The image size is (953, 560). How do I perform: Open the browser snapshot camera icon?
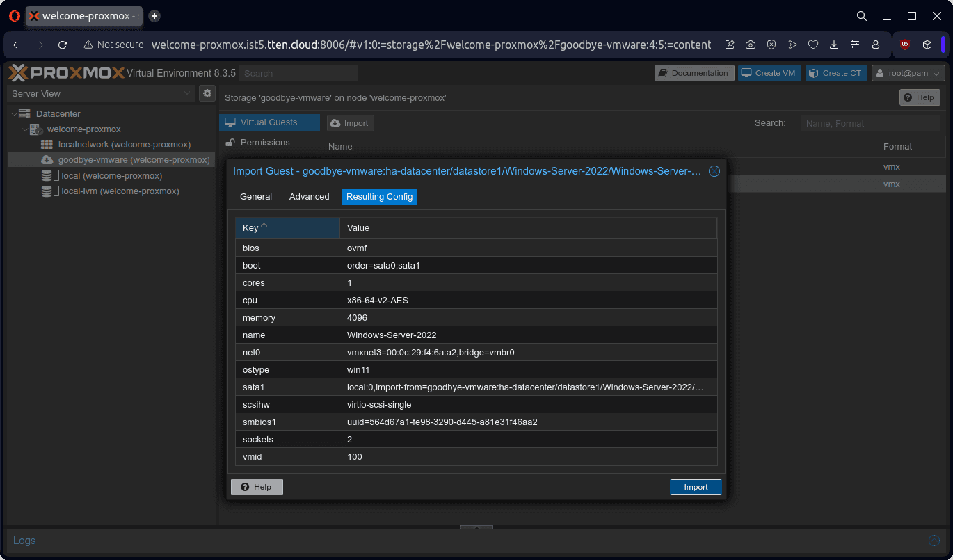click(x=751, y=45)
